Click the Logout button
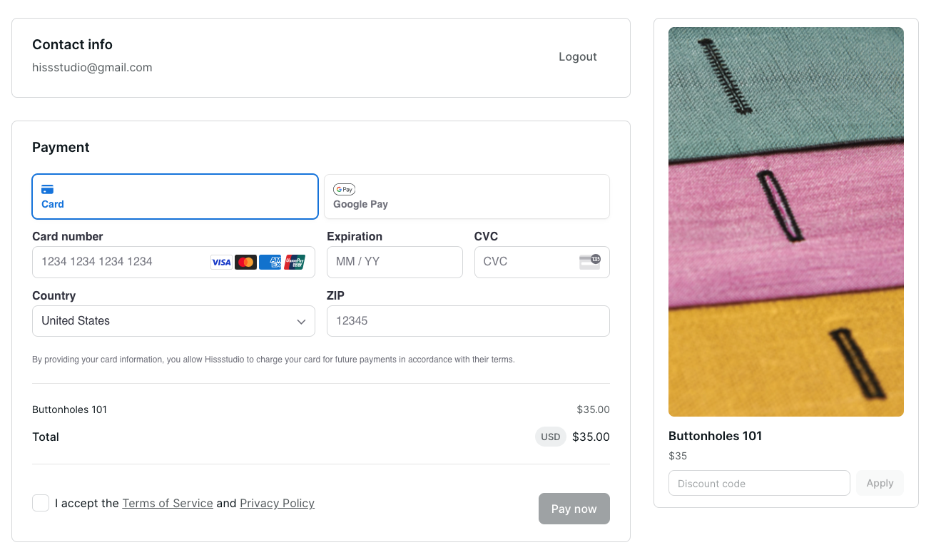946x560 pixels. pyautogui.click(x=577, y=57)
